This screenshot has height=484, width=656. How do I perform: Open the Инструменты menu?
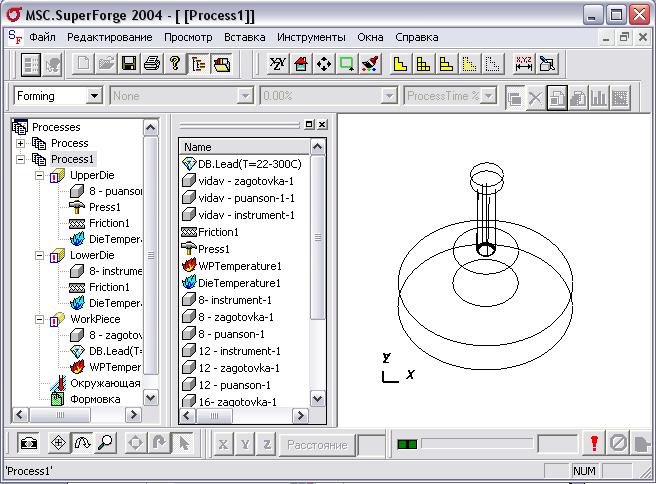[x=311, y=37]
